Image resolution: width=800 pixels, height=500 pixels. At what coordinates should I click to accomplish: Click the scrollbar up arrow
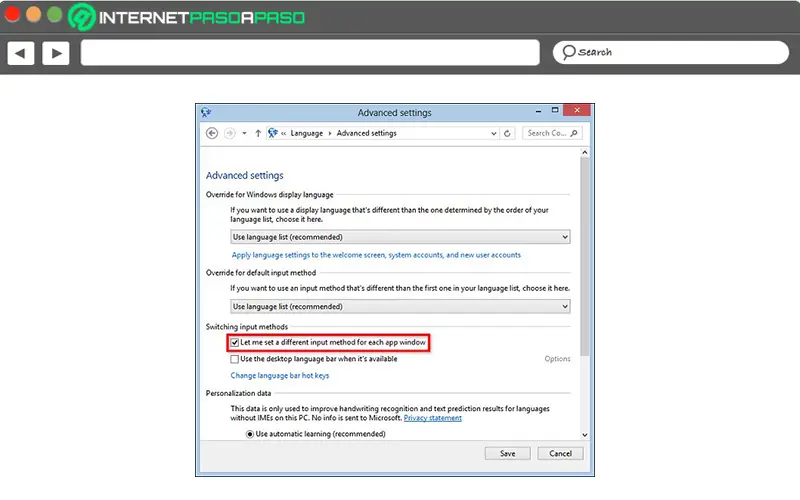coord(585,153)
